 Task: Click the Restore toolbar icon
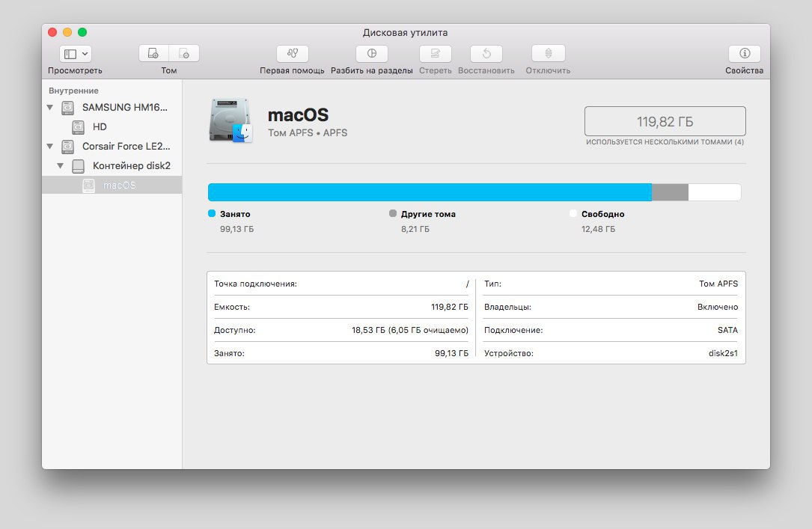(486, 53)
